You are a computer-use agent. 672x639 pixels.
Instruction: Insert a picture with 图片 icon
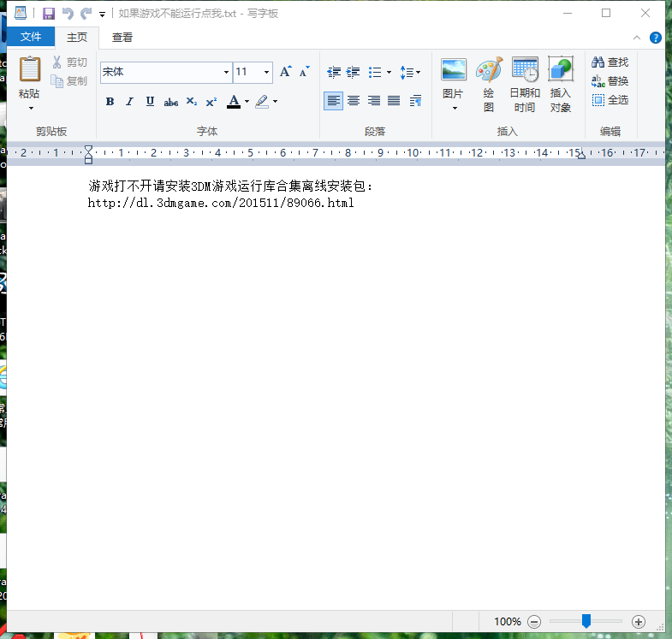(x=454, y=70)
